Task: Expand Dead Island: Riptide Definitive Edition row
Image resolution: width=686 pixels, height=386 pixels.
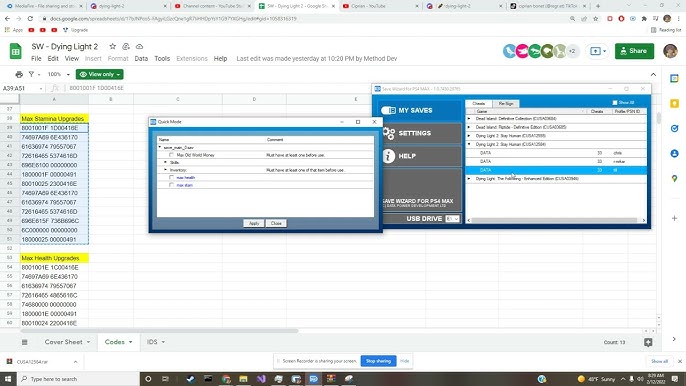Action: coord(469,127)
